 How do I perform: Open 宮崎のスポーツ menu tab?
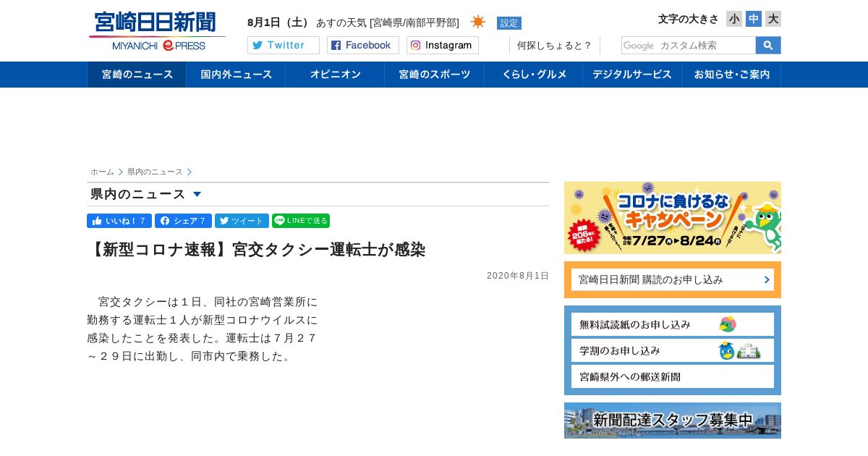tap(434, 75)
